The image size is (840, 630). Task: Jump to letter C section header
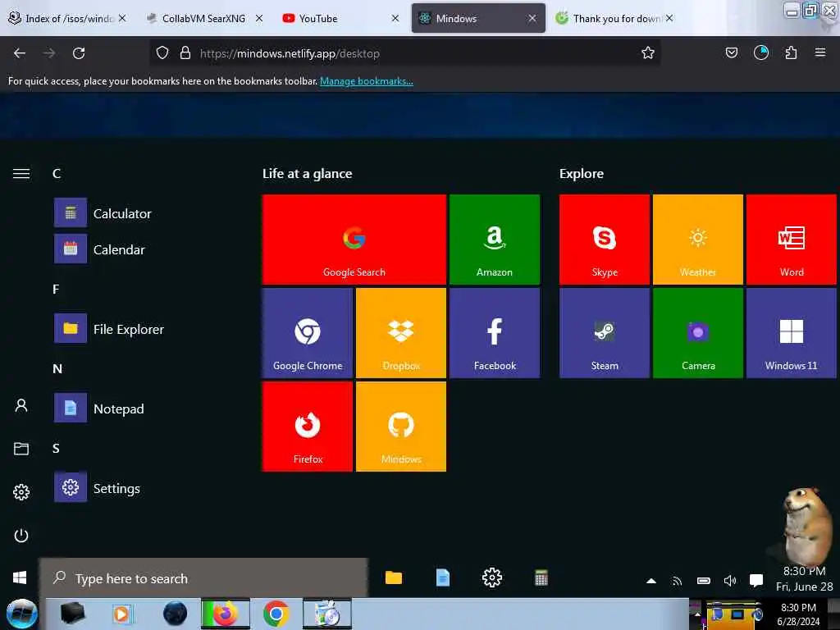tap(57, 174)
